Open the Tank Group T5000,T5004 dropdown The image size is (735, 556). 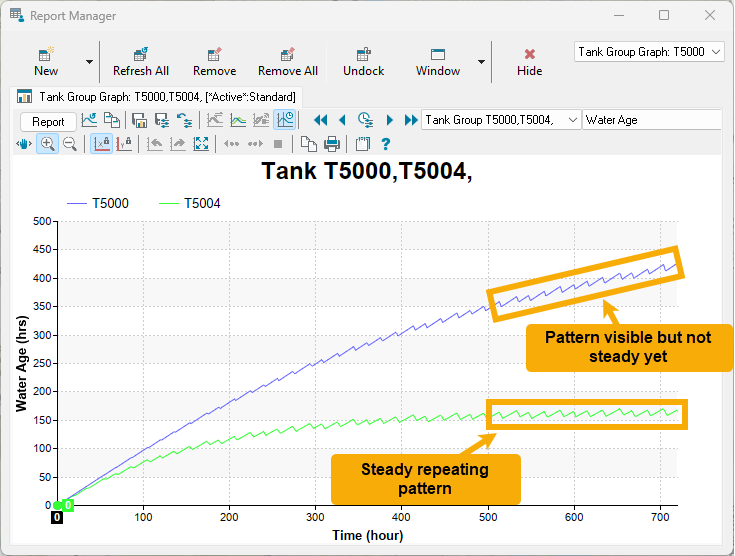click(x=501, y=120)
